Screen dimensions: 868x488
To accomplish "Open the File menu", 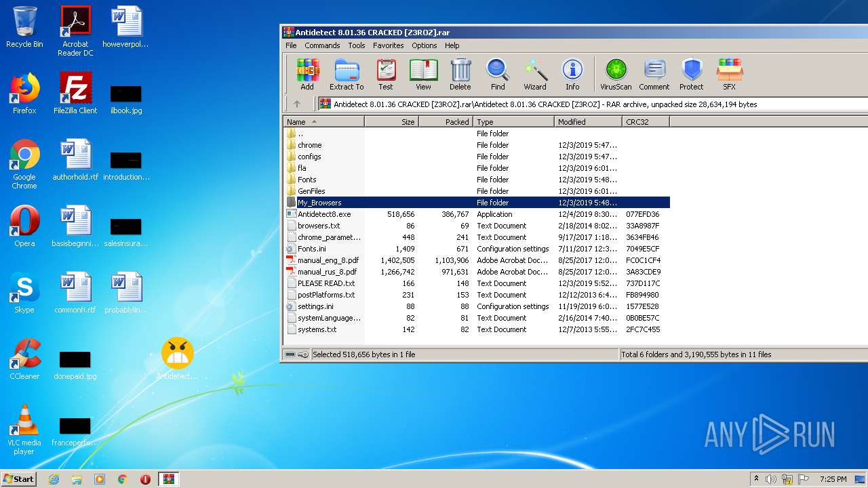I will (291, 45).
